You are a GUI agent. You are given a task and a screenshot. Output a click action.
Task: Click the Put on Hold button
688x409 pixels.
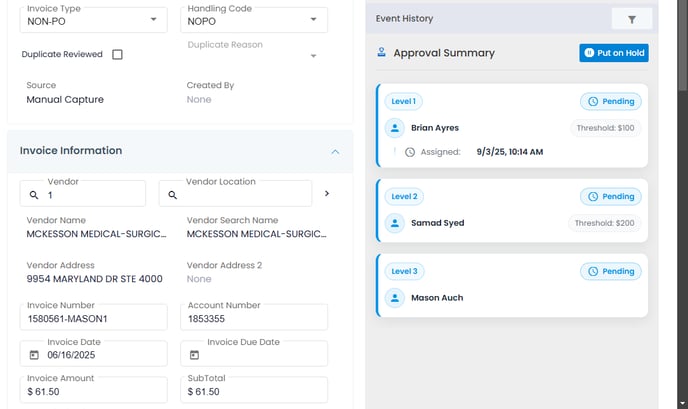613,53
